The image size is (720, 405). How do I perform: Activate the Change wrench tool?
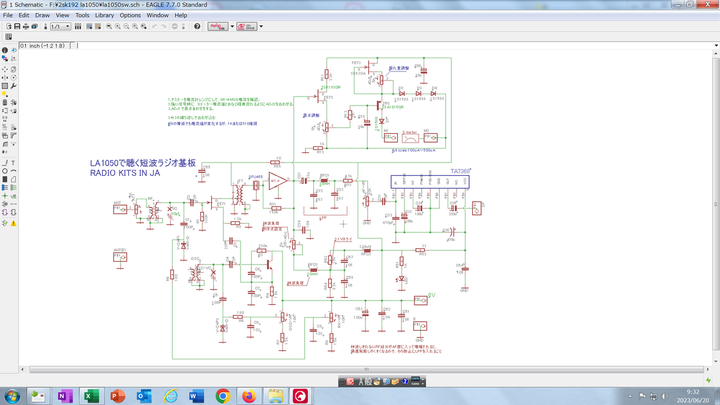[14, 86]
